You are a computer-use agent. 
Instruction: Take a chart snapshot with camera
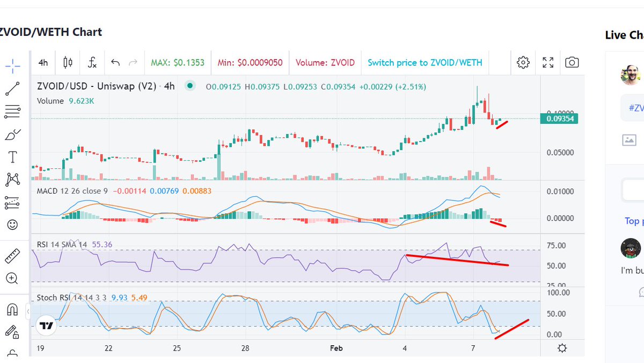572,63
